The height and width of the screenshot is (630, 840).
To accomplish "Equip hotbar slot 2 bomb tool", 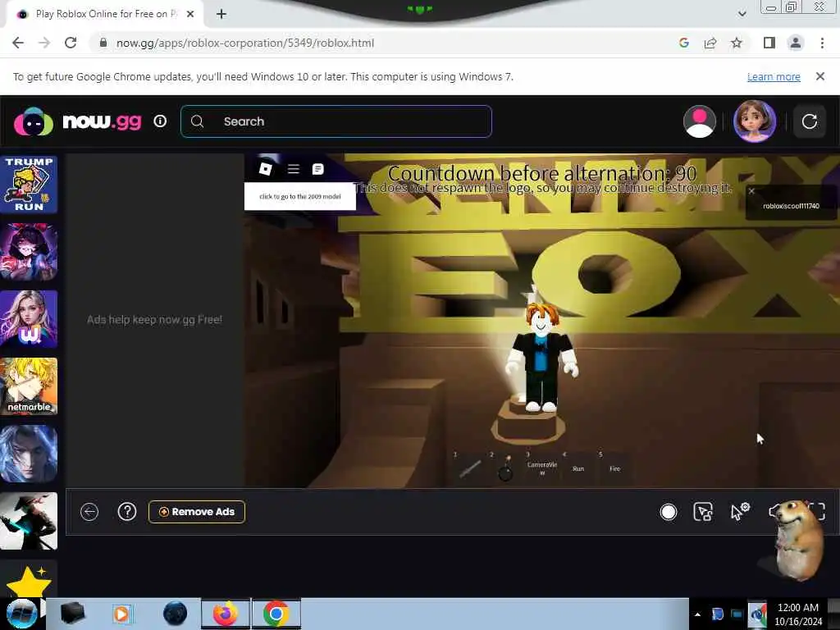I will 505,467.
